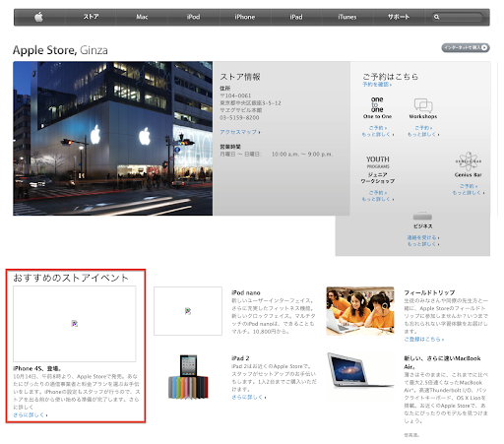Viewport: 504px width, 444px height.
Task: Click the phone number 03-5159-8200
Action: click(x=239, y=118)
